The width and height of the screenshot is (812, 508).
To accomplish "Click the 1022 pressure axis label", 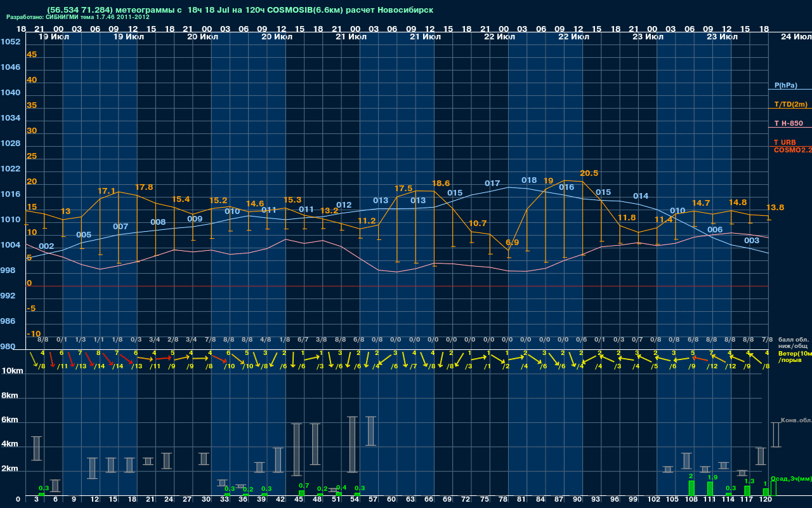I will click(11, 169).
